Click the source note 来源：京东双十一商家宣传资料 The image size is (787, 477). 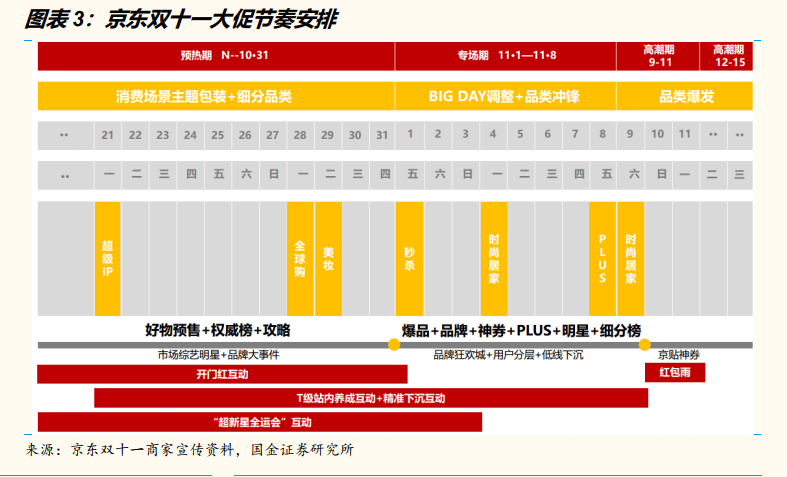pyautogui.click(x=190, y=450)
